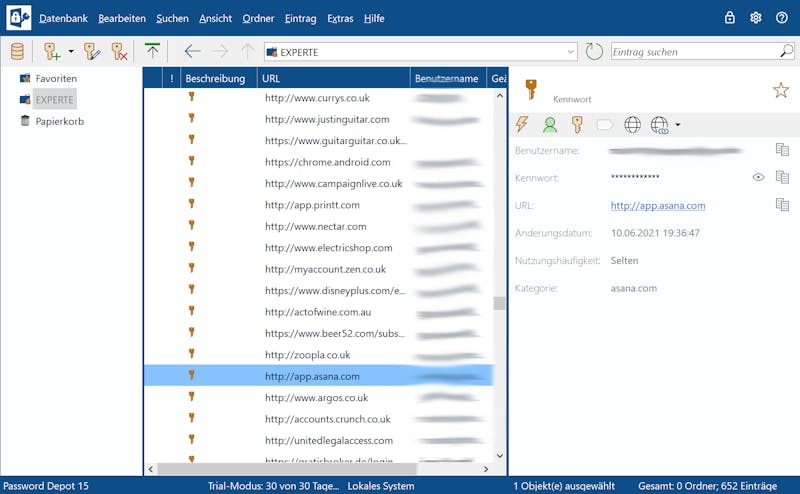Open the Extras menu
Image resolution: width=800 pixels, height=494 pixels.
click(x=340, y=18)
